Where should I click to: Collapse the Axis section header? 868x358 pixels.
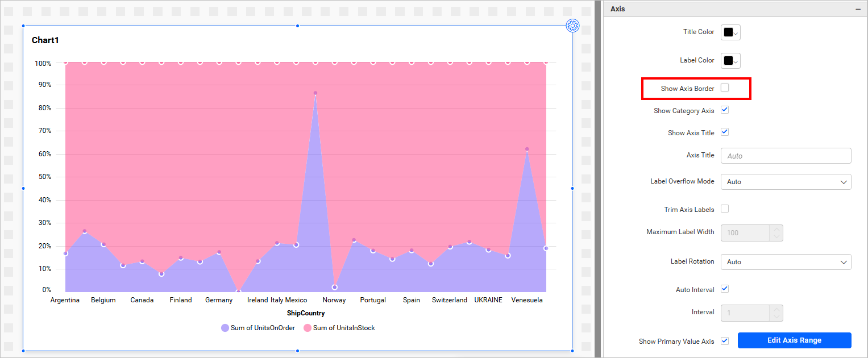click(x=858, y=9)
